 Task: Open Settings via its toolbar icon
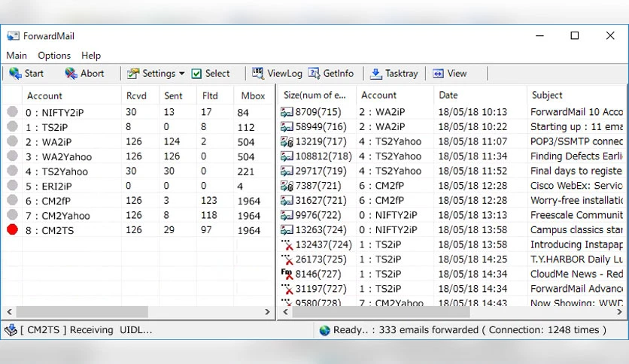[133, 74]
